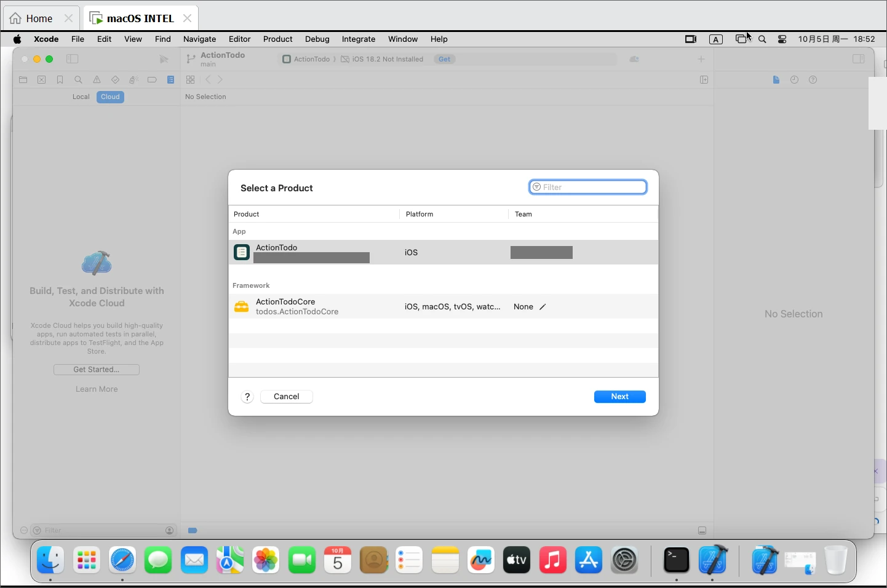Open the Product menu
The width and height of the screenshot is (887, 588).
[x=278, y=39]
